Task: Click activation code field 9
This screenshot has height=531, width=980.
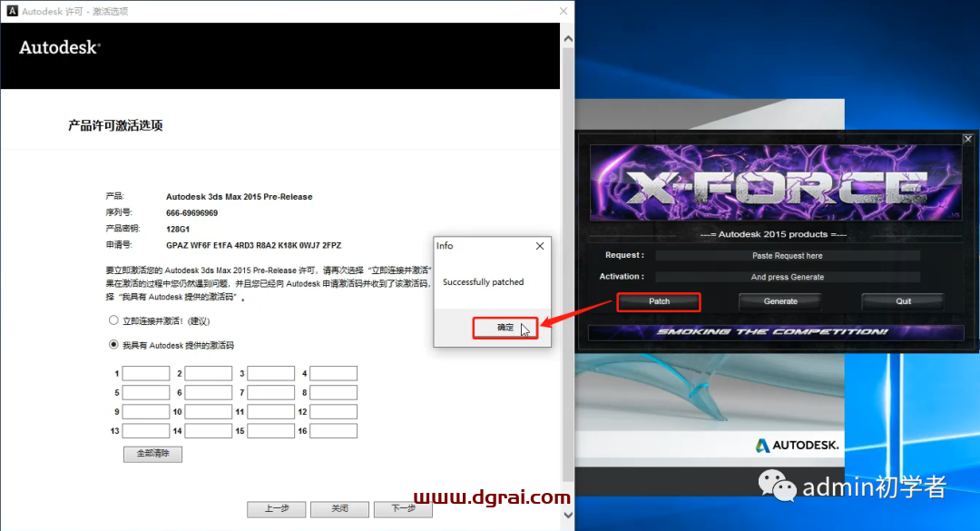Action: pos(145,411)
